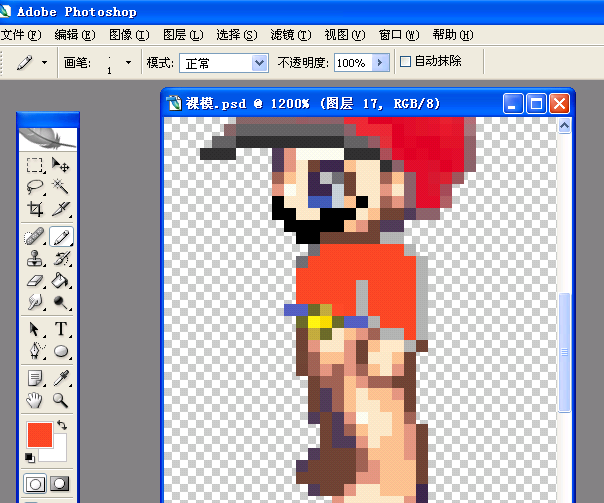Select the Slice tool
The image size is (604, 503).
tap(60, 209)
